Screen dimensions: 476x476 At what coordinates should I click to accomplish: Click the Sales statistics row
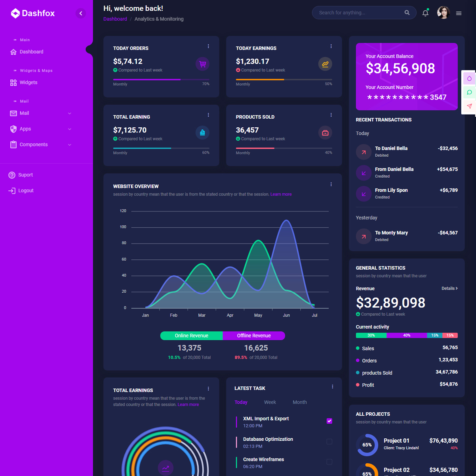[407, 348]
